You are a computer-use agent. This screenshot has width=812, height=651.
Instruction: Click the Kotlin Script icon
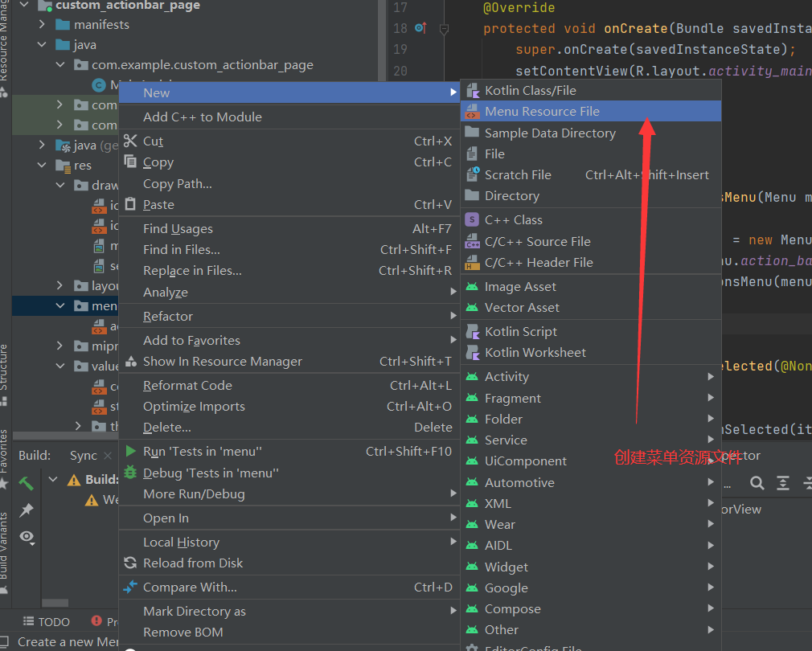(472, 332)
